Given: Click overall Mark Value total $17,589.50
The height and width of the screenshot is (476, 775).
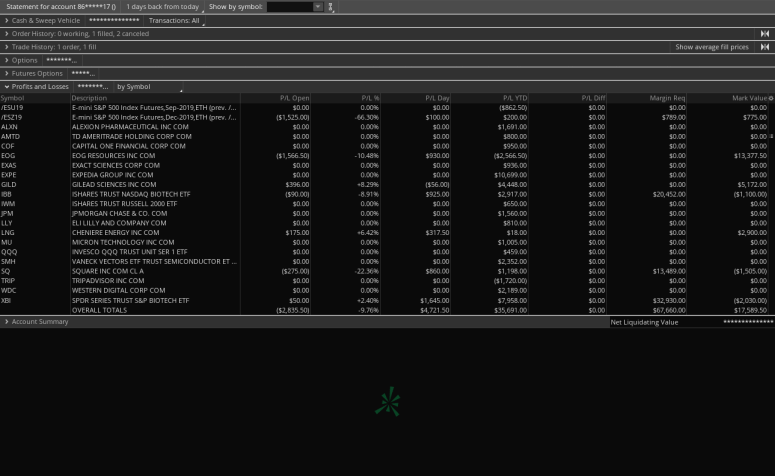Looking at the screenshot, I should pos(750,310).
